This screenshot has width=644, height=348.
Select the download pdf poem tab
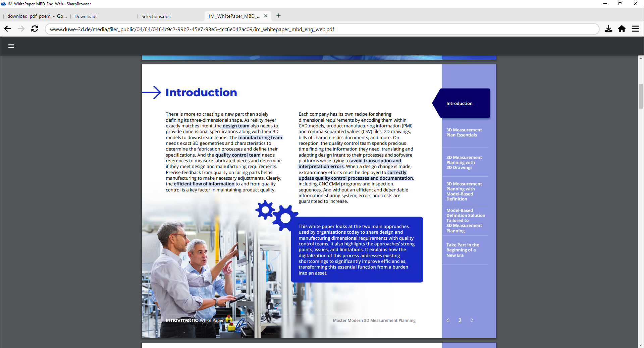37,16
